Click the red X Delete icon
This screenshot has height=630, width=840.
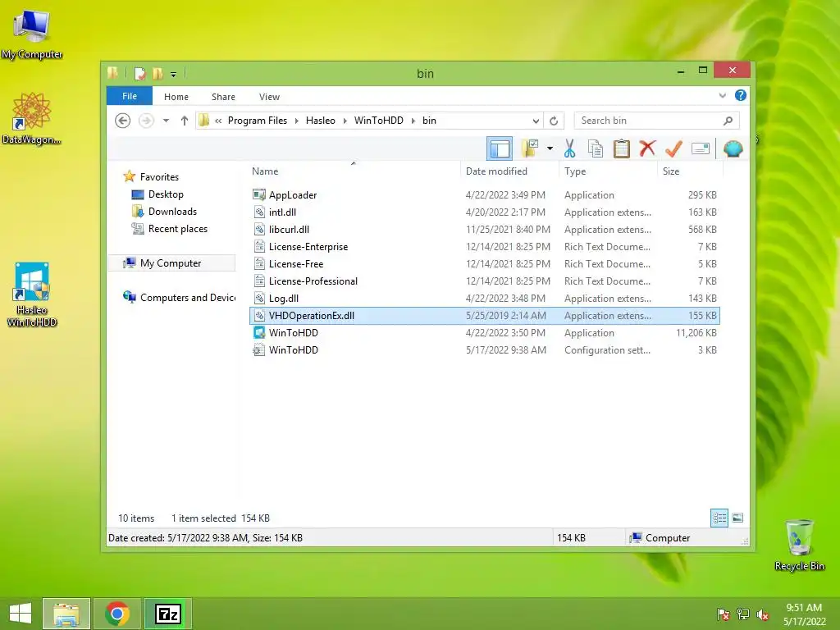pos(647,148)
